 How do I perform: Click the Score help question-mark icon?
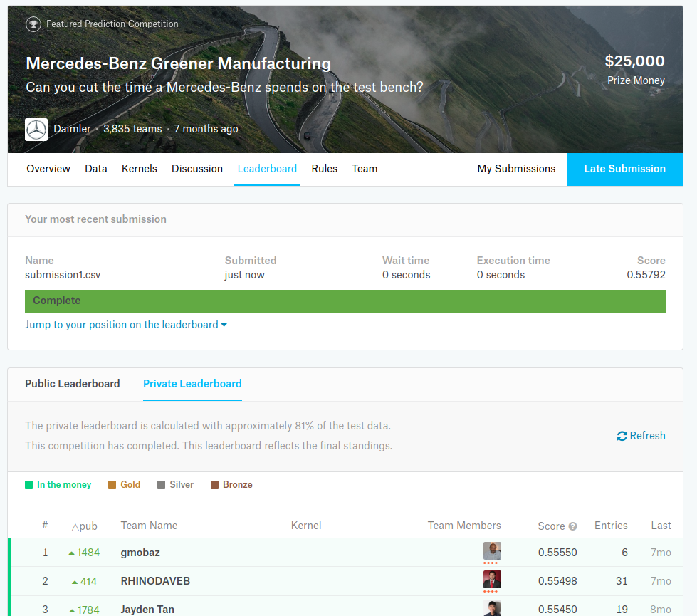[x=573, y=526]
